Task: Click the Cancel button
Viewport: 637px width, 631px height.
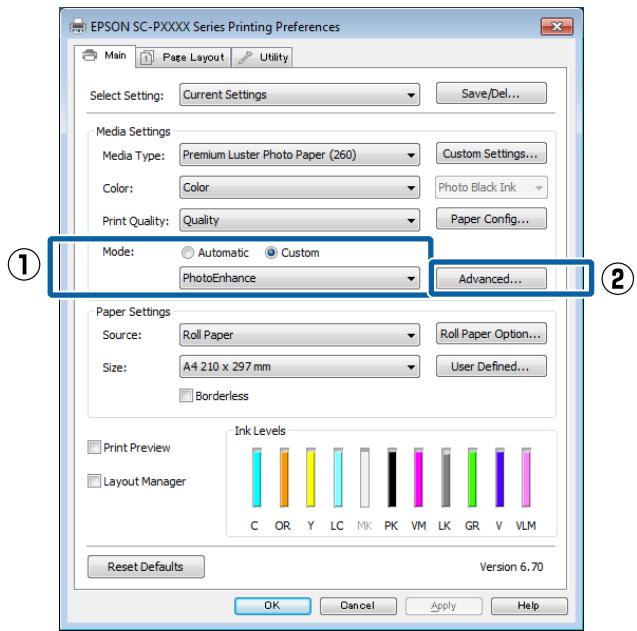Action: (358, 605)
